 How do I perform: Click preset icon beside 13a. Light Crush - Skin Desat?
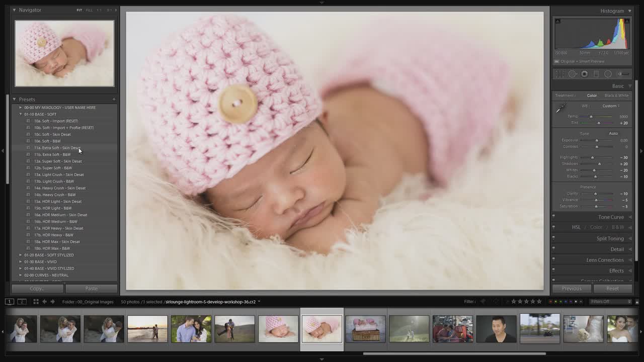pos(29,174)
